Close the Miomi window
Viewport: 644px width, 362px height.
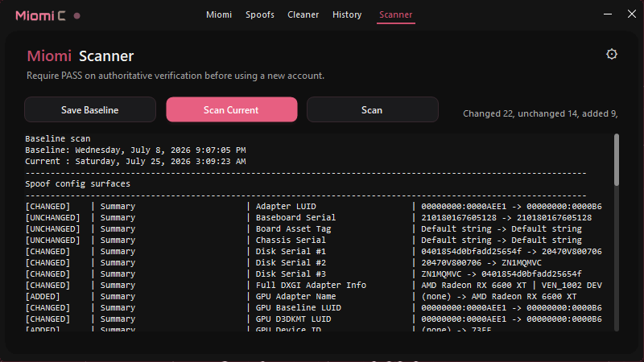click(632, 14)
